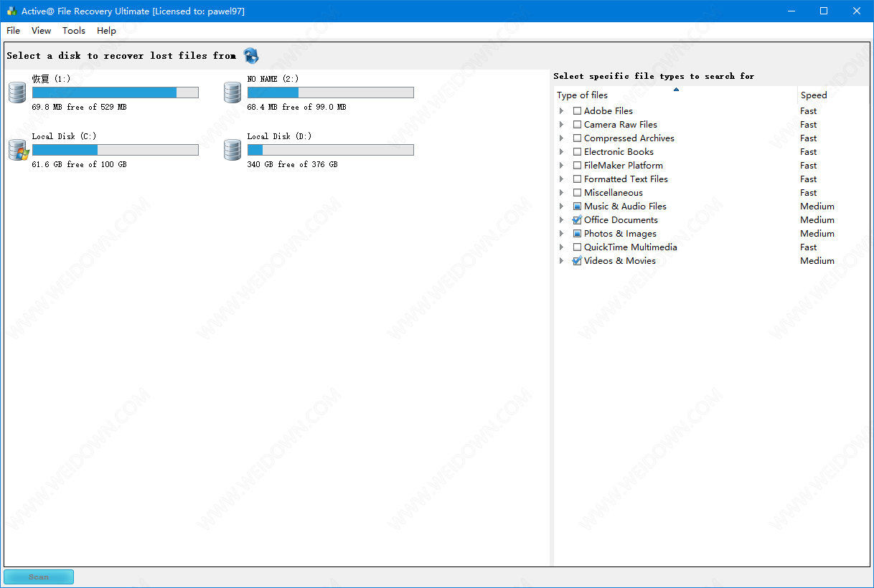Check the Adobe Files checkbox
874x588 pixels.
point(577,111)
